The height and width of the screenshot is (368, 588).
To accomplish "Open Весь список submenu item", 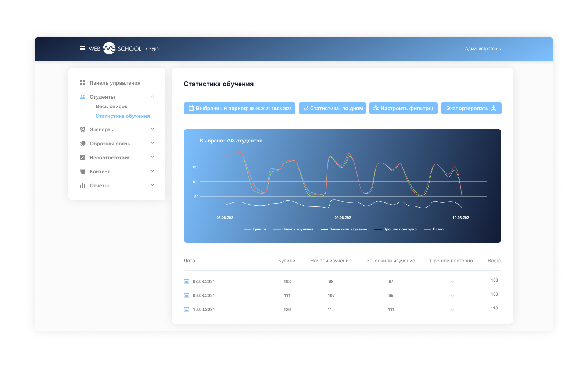I will tap(111, 106).
